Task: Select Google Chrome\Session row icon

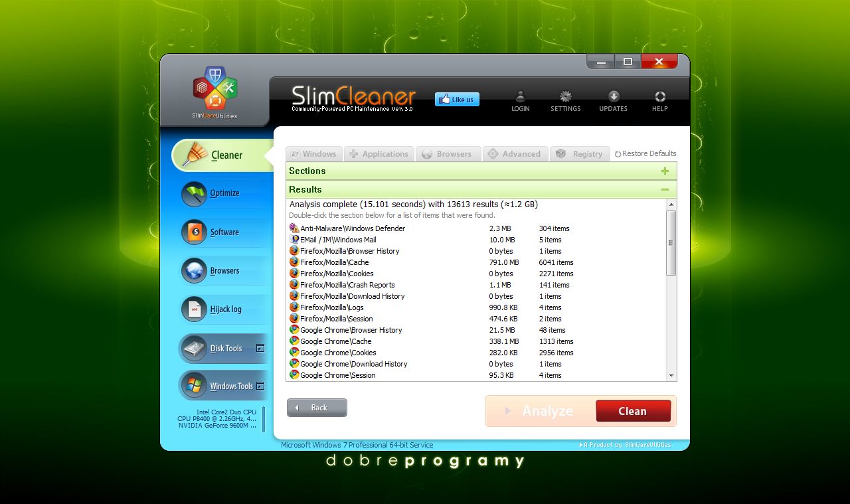Action: click(x=294, y=375)
